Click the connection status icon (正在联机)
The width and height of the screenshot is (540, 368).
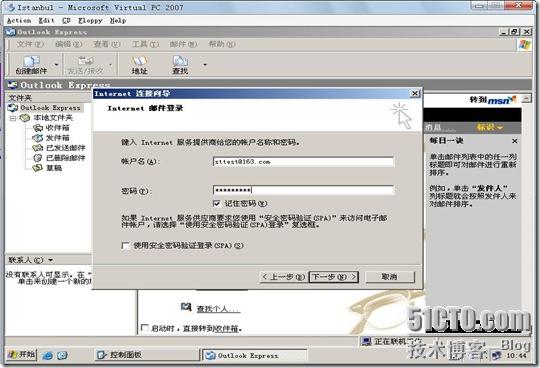pyautogui.click(x=366, y=341)
